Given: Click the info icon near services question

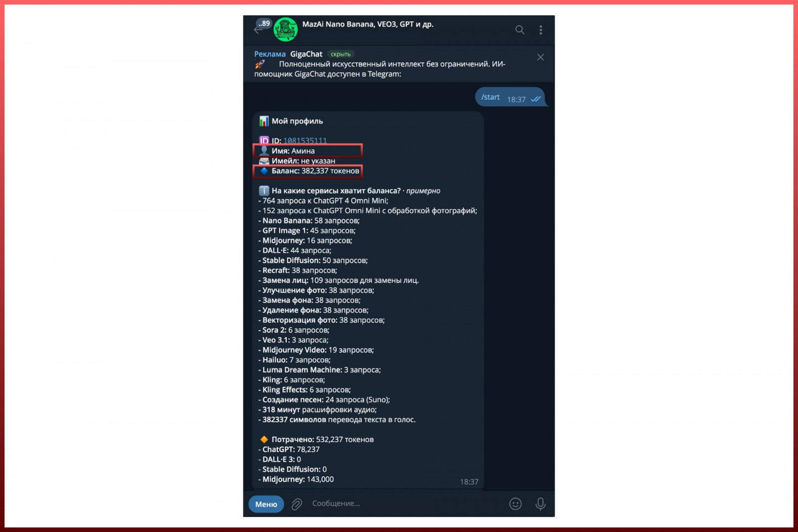Looking at the screenshot, I should 264,191.
